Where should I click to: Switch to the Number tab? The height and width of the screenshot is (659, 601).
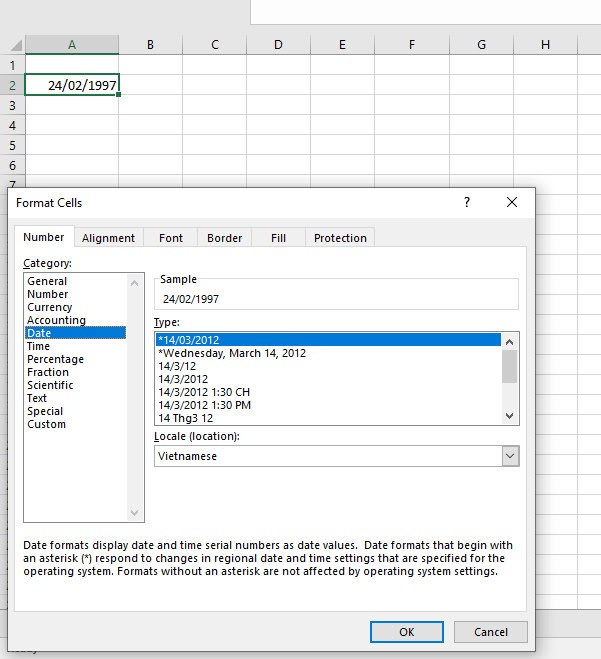click(44, 237)
